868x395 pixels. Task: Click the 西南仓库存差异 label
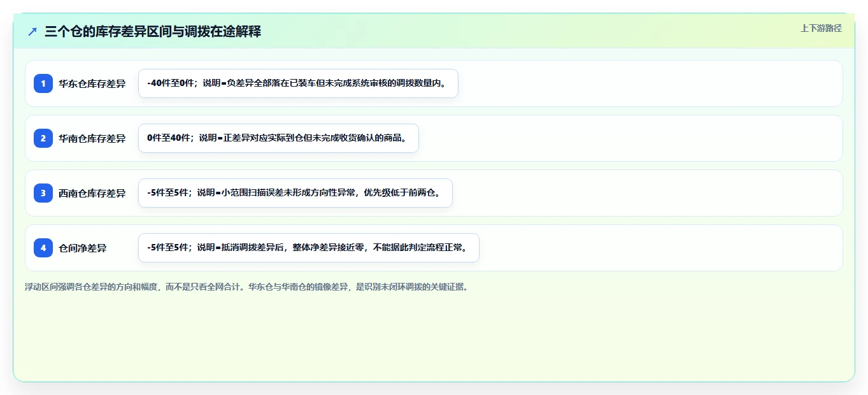click(x=92, y=193)
